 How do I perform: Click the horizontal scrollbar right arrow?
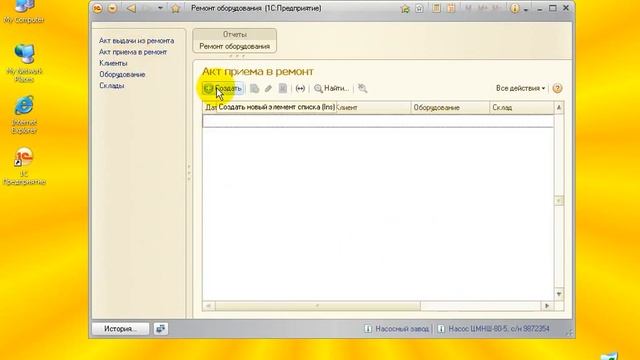pos(547,306)
